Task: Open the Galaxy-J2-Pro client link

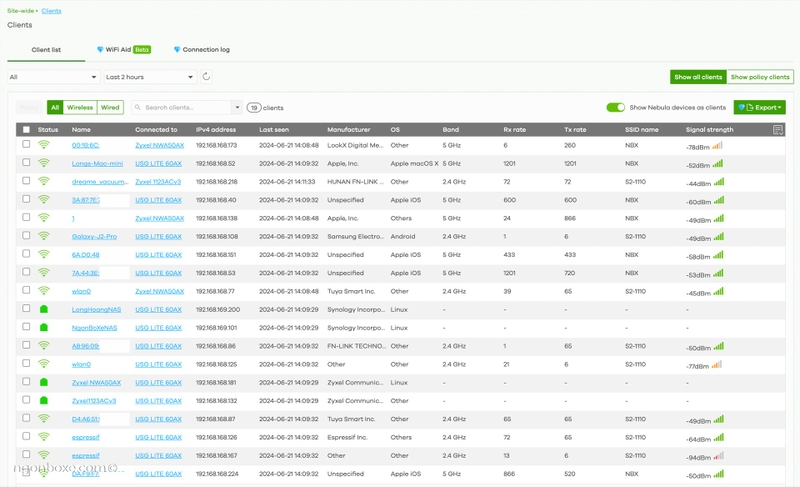Action: point(94,237)
